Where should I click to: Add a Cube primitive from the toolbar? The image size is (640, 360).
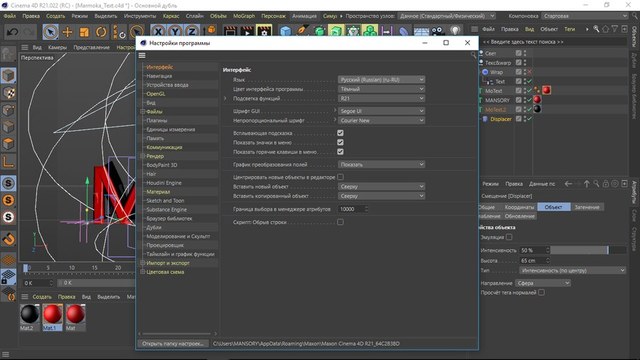[x=286, y=31]
